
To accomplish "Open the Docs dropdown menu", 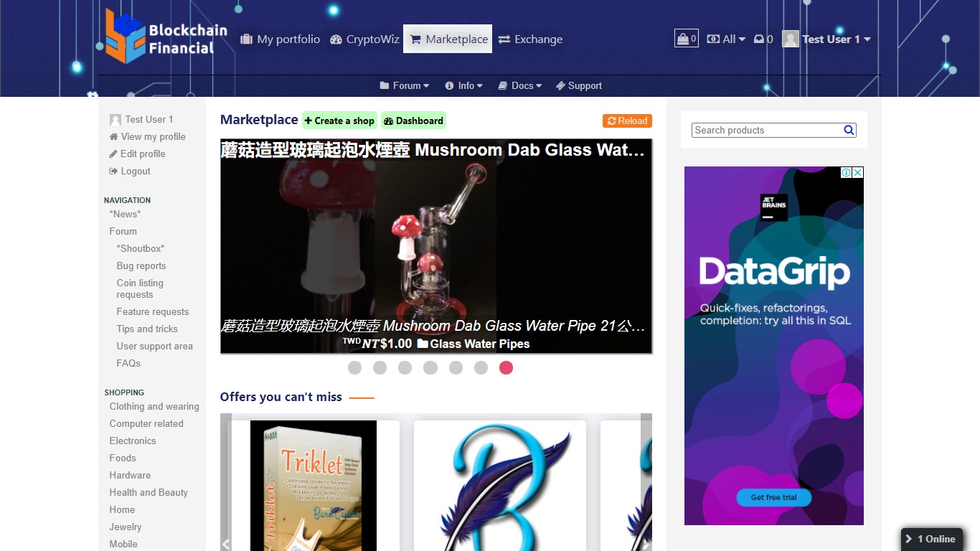I will pos(520,85).
